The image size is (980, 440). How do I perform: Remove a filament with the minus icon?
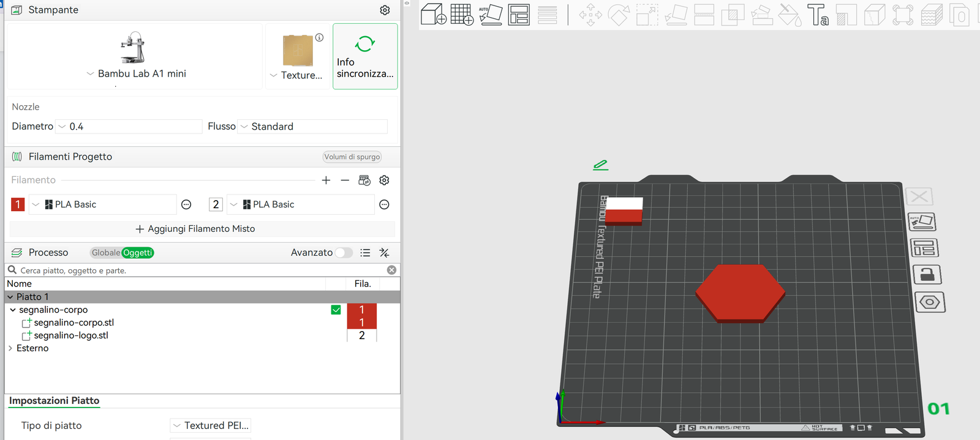[345, 180]
